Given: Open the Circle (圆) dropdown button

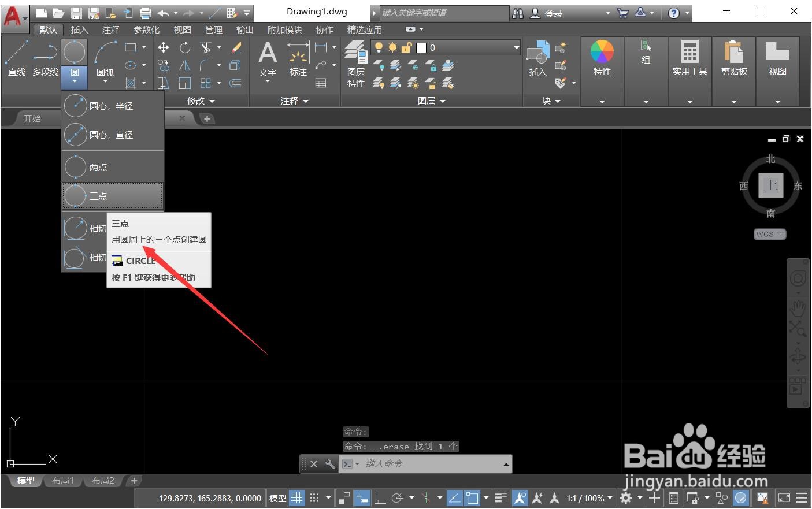Looking at the screenshot, I should point(75,77).
